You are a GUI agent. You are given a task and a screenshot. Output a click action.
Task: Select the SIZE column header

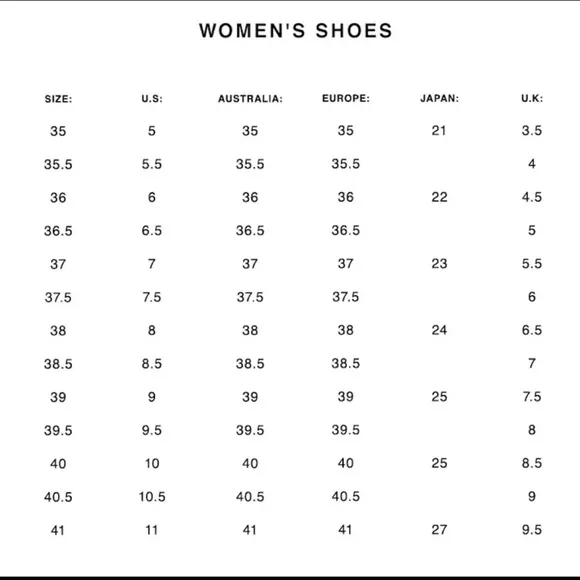58,99
